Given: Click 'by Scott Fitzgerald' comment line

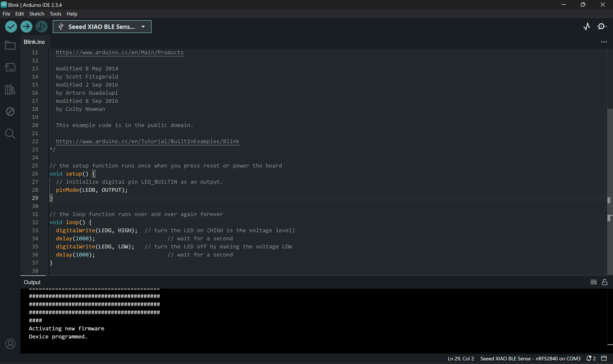Looking at the screenshot, I should 87,77.
